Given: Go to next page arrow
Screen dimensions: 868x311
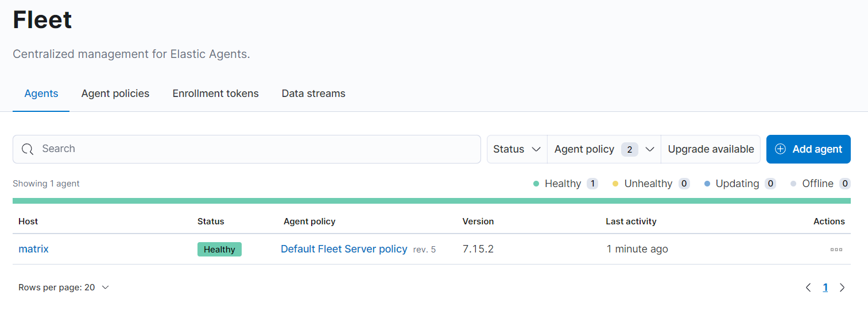Looking at the screenshot, I should point(842,287).
